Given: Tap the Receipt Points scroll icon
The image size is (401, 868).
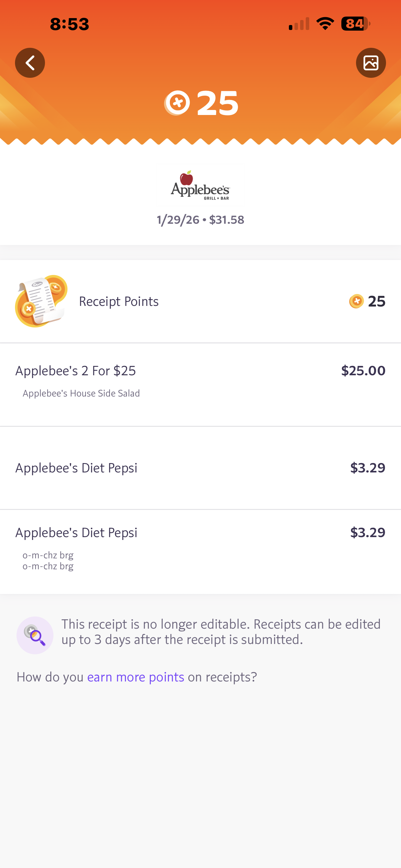Looking at the screenshot, I should pyautogui.click(x=41, y=301).
